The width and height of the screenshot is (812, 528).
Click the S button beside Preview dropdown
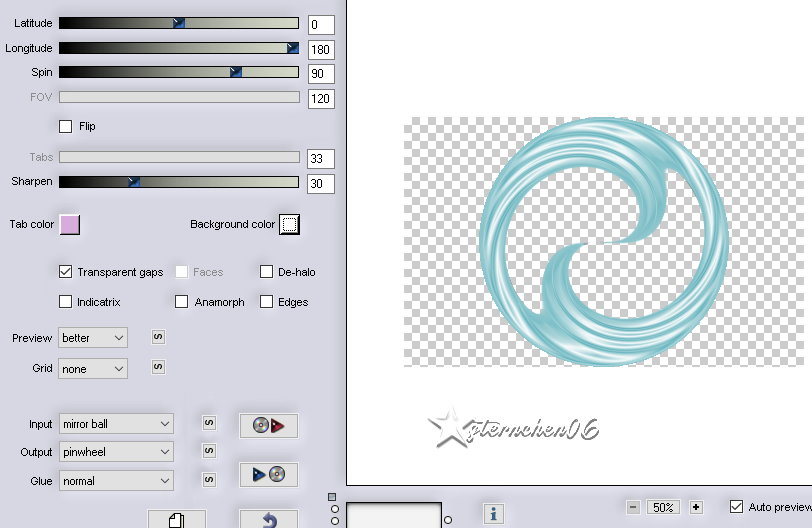(158, 337)
